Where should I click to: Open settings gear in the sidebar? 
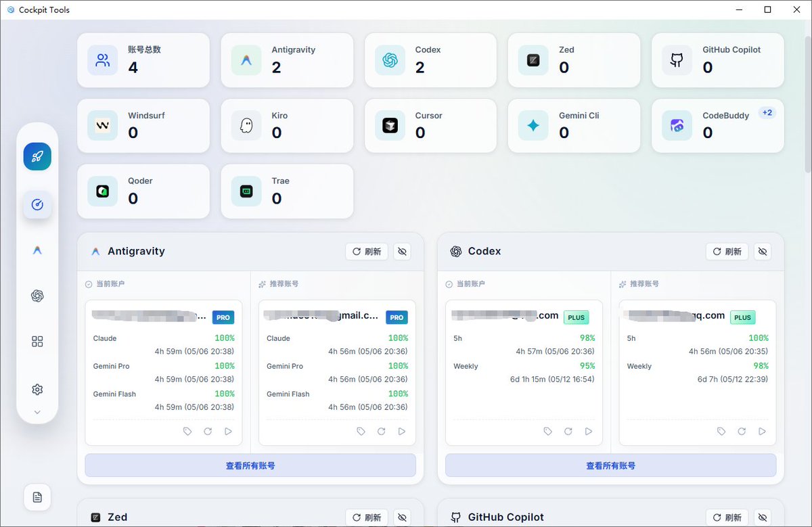pos(37,390)
